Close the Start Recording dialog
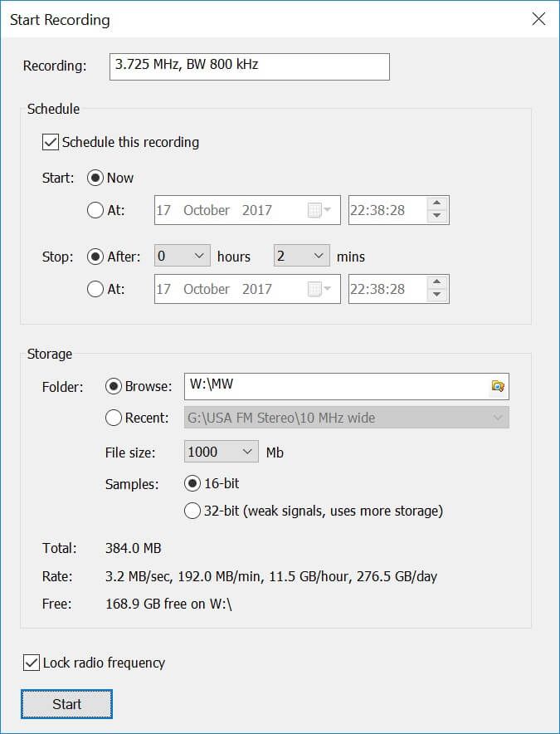This screenshot has height=734, width=560. (538, 18)
